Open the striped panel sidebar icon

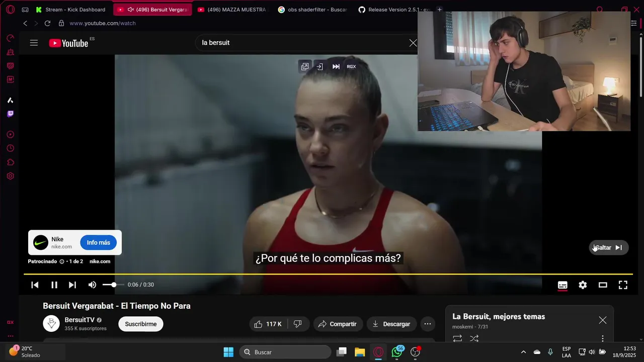10,65
